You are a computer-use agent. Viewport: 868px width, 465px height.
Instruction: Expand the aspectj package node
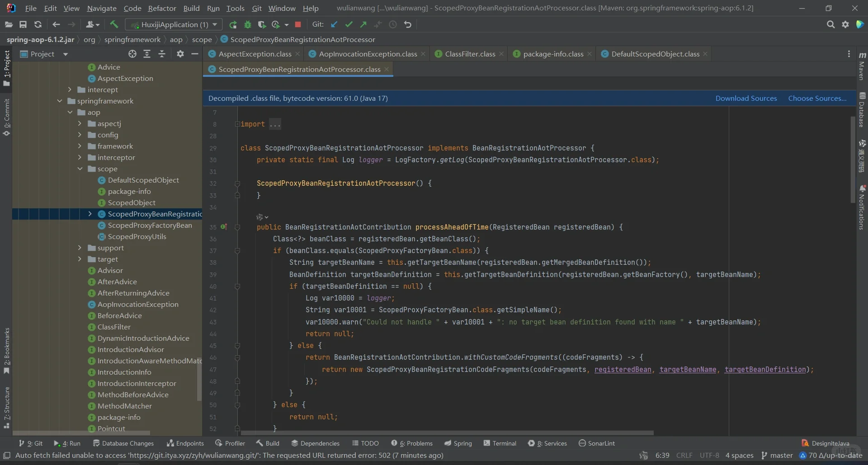tap(80, 123)
